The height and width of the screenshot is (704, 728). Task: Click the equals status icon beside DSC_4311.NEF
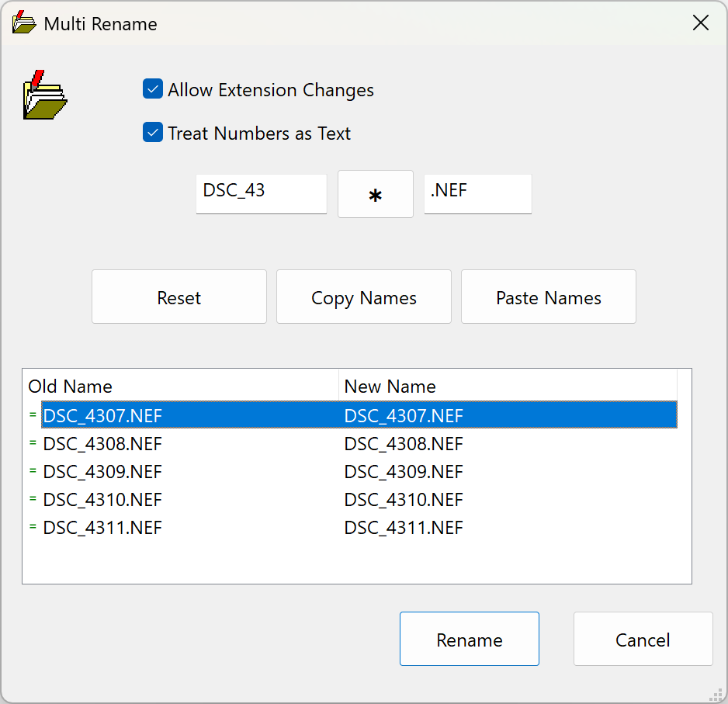point(32,527)
